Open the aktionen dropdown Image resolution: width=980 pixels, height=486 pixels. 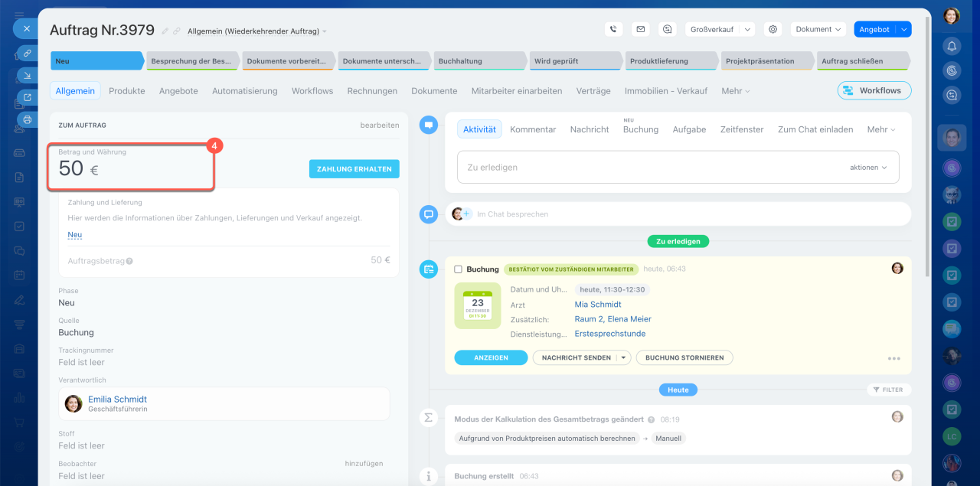pyautogui.click(x=868, y=167)
